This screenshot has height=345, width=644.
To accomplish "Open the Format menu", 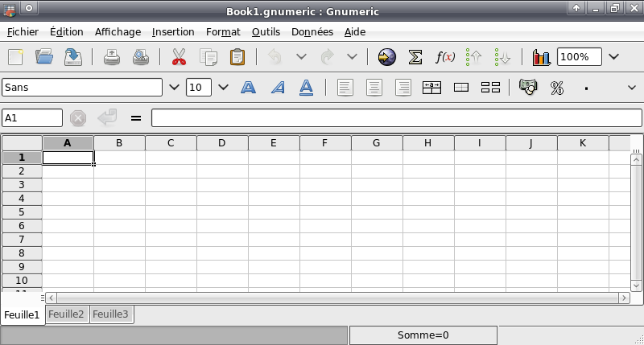I will 223,32.
